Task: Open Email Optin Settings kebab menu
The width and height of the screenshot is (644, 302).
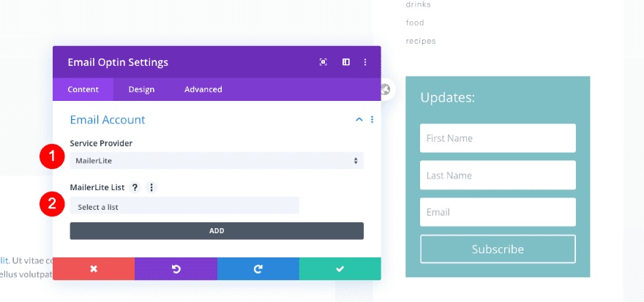Action: click(365, 62)
